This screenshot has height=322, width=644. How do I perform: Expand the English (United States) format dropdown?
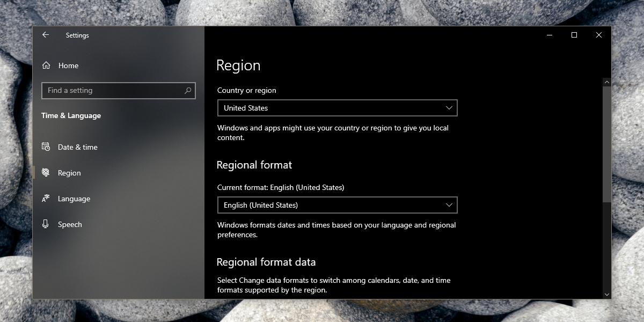coord(338,205)
